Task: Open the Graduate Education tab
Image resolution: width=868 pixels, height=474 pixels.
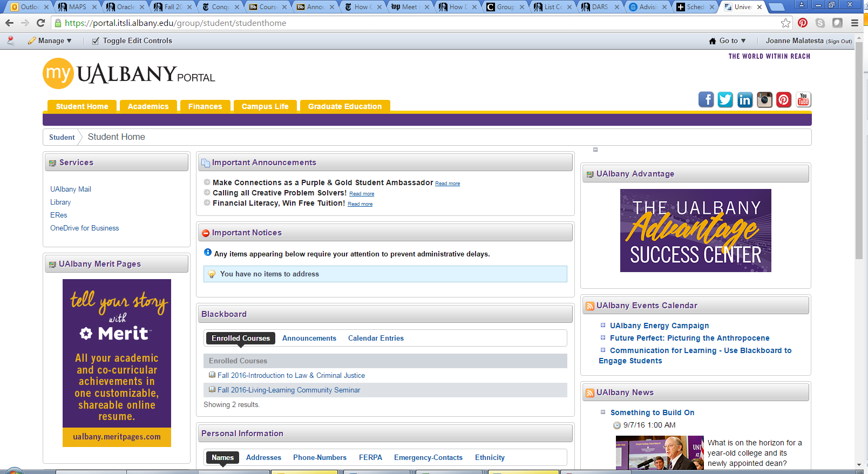Action: [x=345, y=106]
